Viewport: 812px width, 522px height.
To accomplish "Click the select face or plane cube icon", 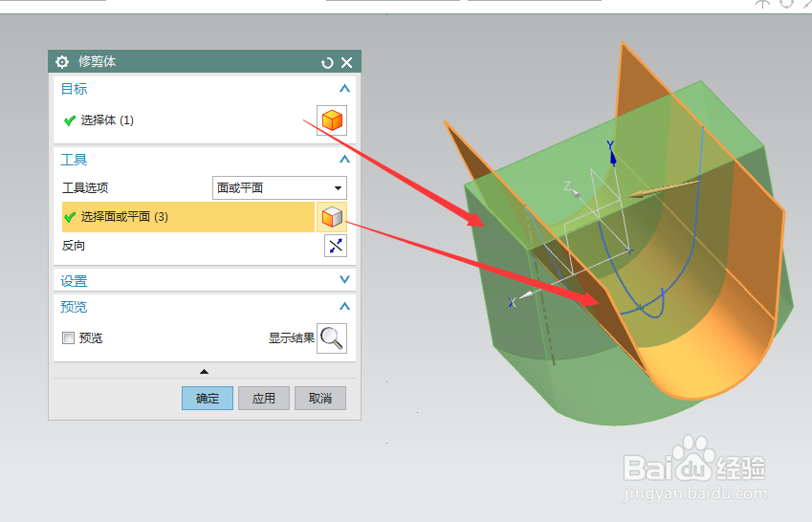I will pos(332,216).
